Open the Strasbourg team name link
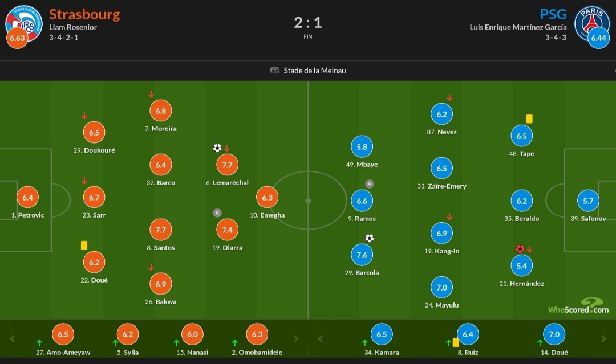Screen dimensions: 616x364 tap(84, 14)
